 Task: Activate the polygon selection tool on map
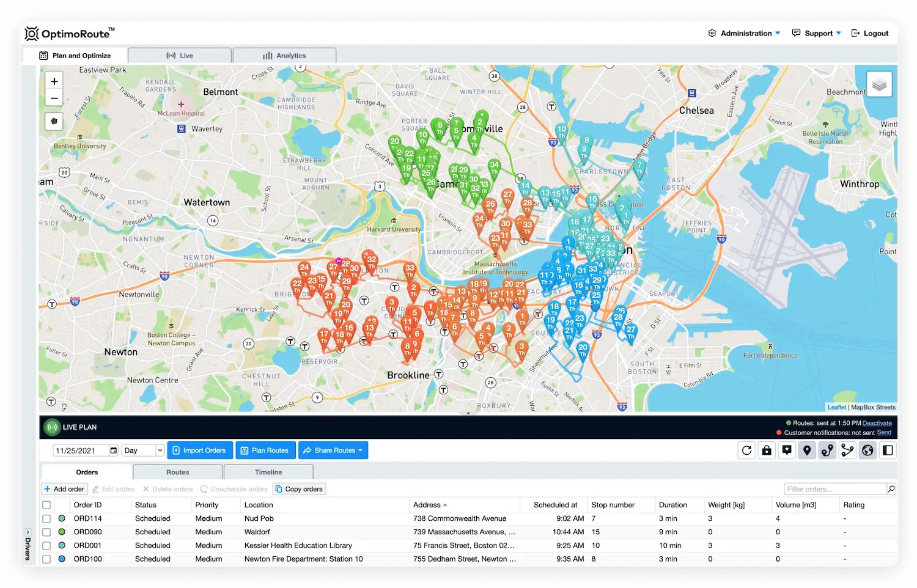[54, 121]
